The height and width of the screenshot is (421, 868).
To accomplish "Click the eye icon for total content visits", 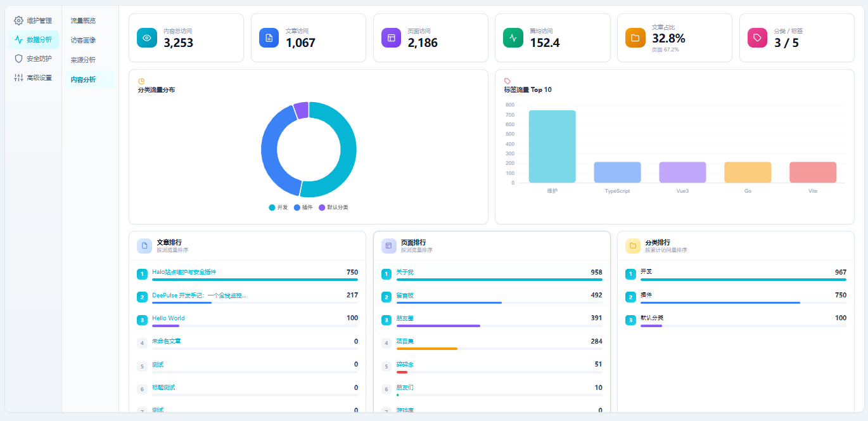I will coord(147,38).
